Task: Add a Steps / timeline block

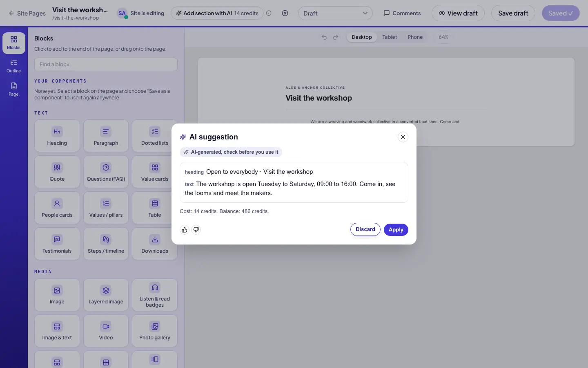Action: pos(106,244)
